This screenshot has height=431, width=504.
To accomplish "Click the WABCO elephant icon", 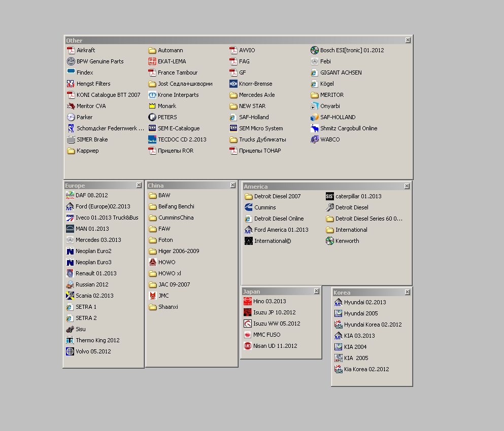I will pyautogui.click(x=314, y=139).
